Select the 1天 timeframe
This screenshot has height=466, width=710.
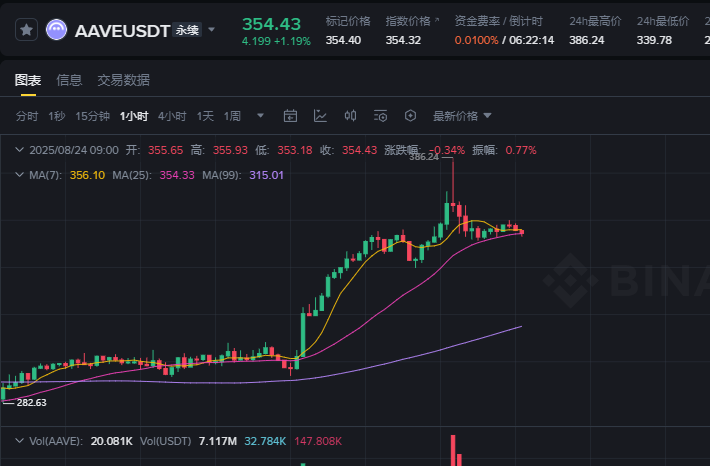point(205,116)
